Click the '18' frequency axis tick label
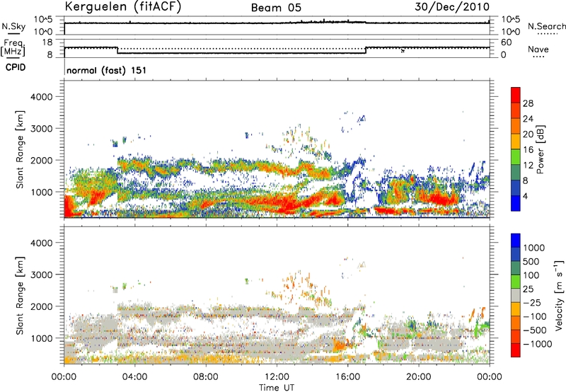 coord(47,42)
